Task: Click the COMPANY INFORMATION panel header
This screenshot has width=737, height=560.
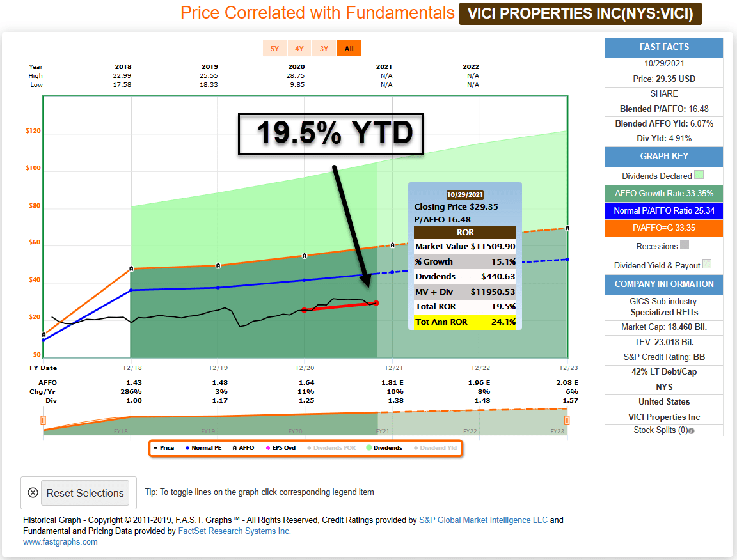Action: point(663,284)
